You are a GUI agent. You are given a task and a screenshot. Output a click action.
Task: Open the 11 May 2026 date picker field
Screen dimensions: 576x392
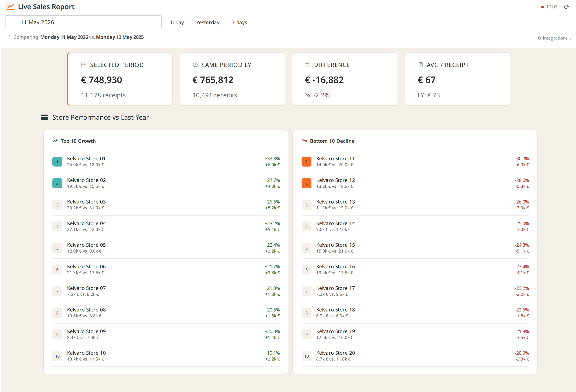(x=84, y=22)
